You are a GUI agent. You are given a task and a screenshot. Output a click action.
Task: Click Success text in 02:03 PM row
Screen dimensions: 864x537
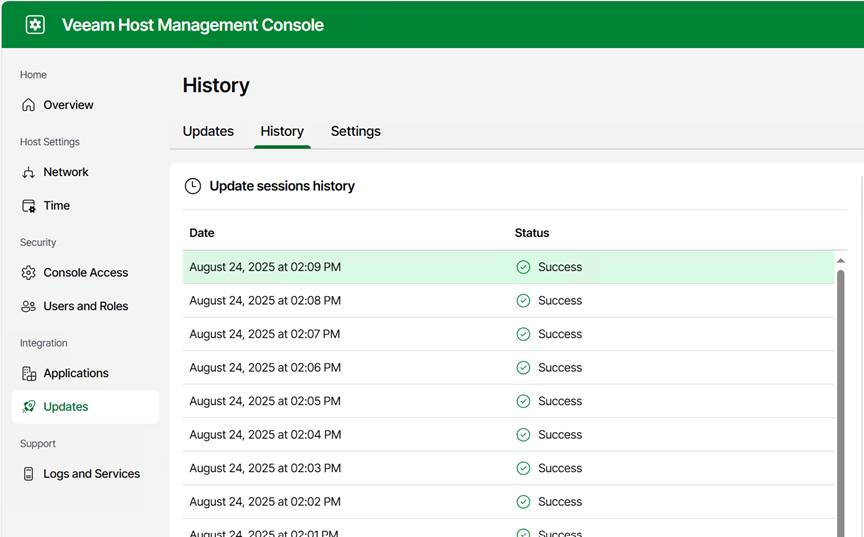click(560, 469)
